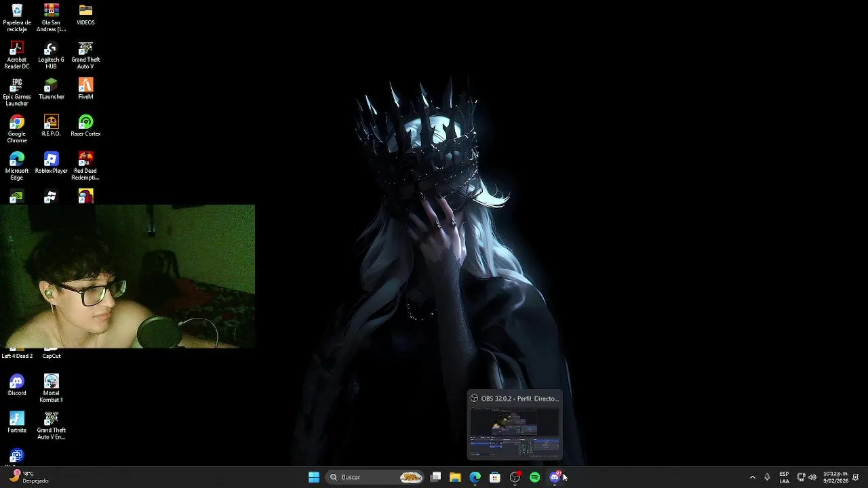Open Discord from the taskbar
The width and height of the screenshot is (868, 488).
click(x=555, y=477)
